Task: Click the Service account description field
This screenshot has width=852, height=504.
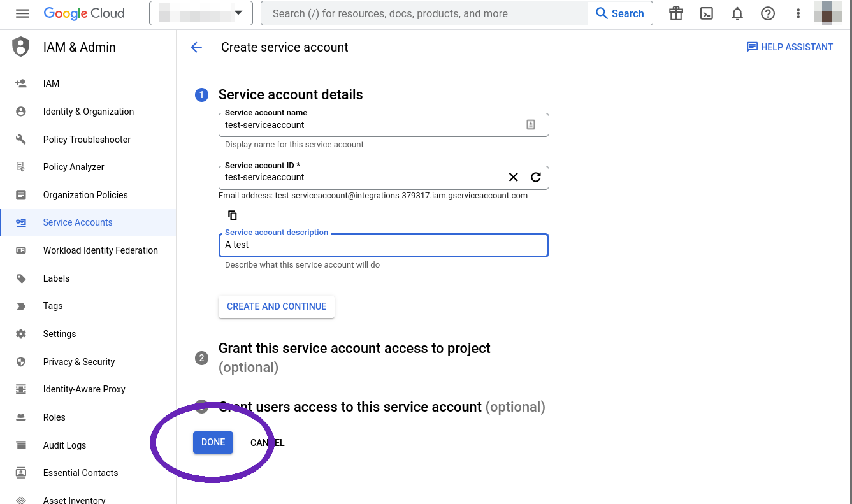Action: tap(382, 245)
